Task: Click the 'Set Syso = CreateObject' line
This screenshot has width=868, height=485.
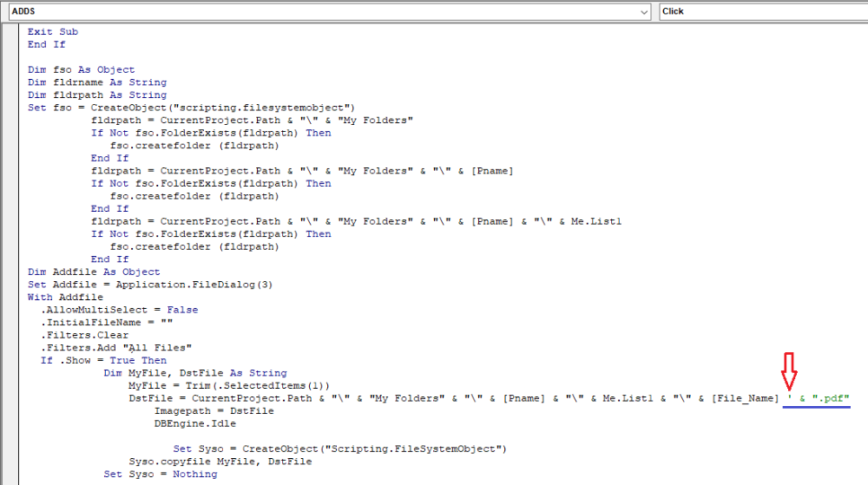Action: [339, 449]
